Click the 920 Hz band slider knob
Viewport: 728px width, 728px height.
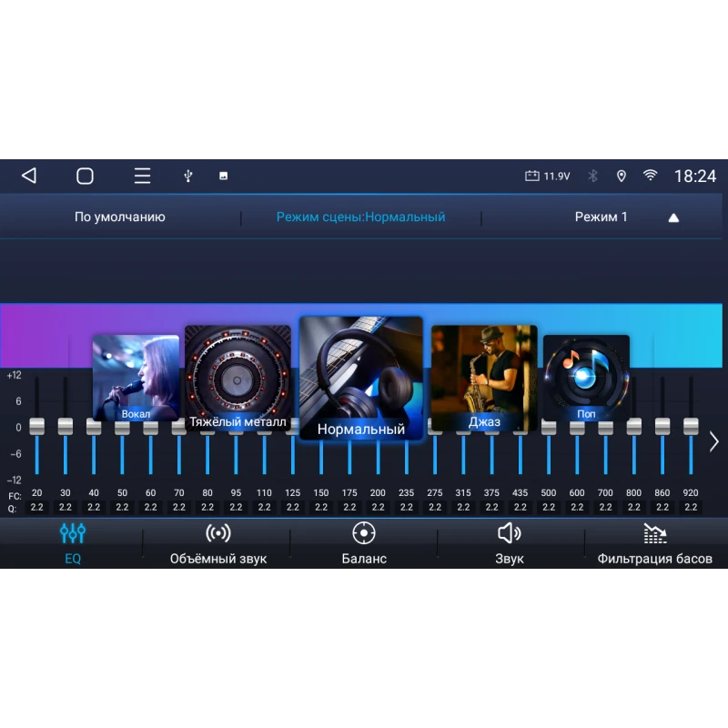(691, 426)
